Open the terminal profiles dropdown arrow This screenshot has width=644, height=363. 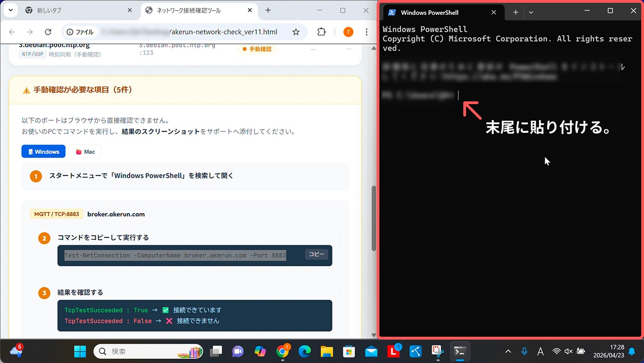(x=531, y=12)
